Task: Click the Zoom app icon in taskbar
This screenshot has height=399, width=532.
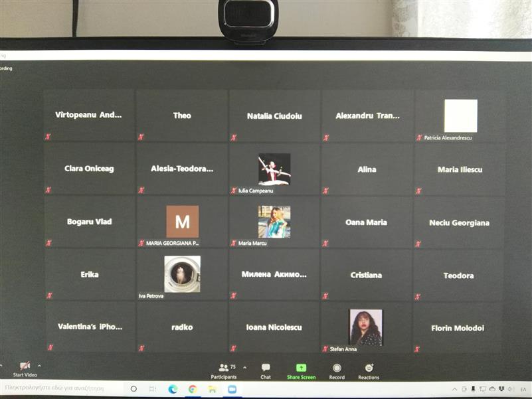Action: click(232, 389)
